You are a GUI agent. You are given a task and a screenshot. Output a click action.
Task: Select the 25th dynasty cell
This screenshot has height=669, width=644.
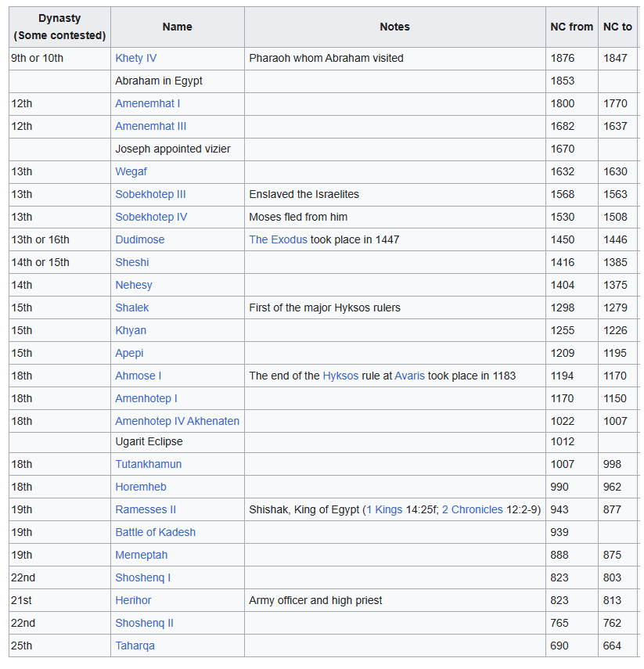coord(59,646)
